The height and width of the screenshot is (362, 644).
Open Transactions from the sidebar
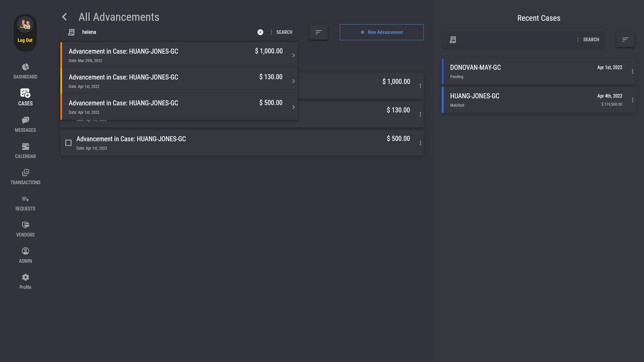25,177
